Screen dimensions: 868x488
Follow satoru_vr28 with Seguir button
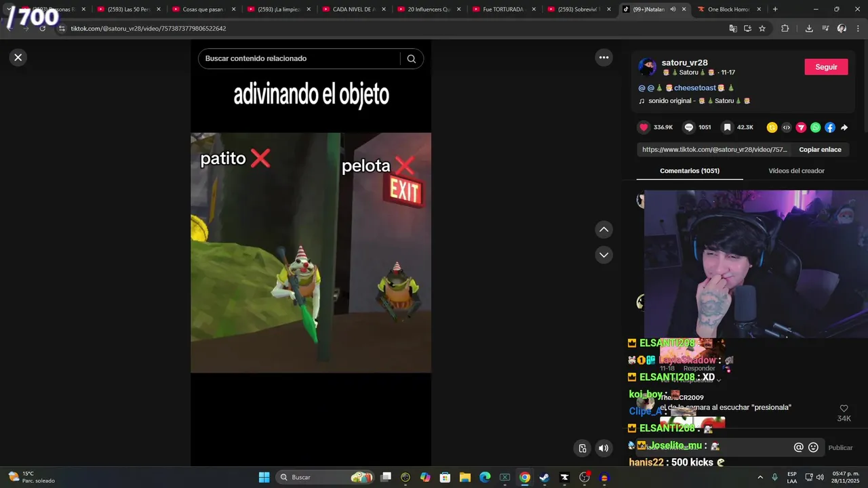[826, 67]
